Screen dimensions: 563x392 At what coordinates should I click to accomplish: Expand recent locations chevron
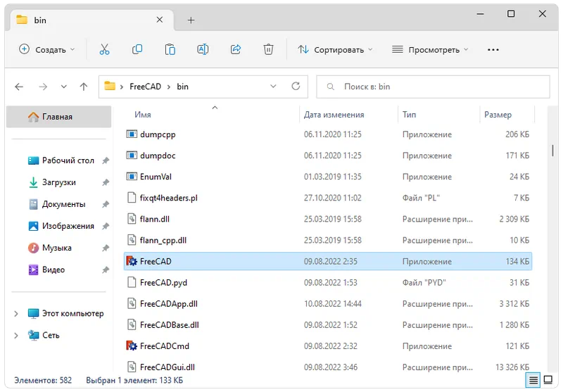click(63, 87)
